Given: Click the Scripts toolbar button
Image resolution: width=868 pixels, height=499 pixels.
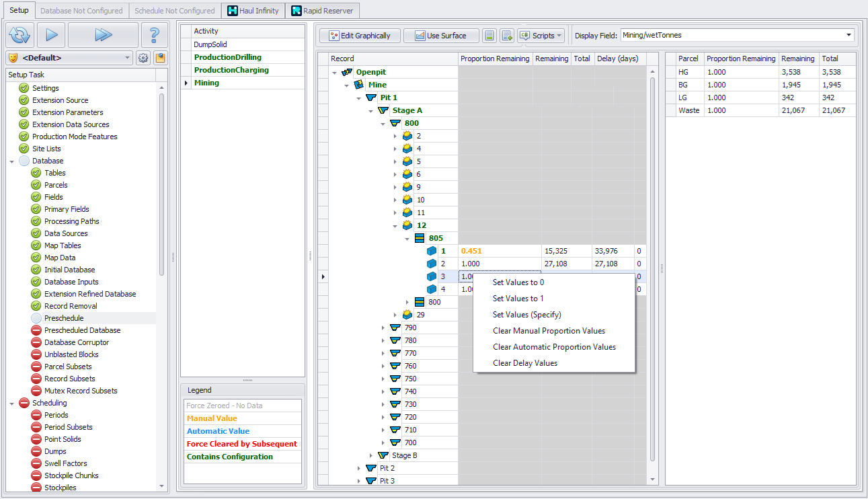Looking at the screenshot, I should point(541,36).
